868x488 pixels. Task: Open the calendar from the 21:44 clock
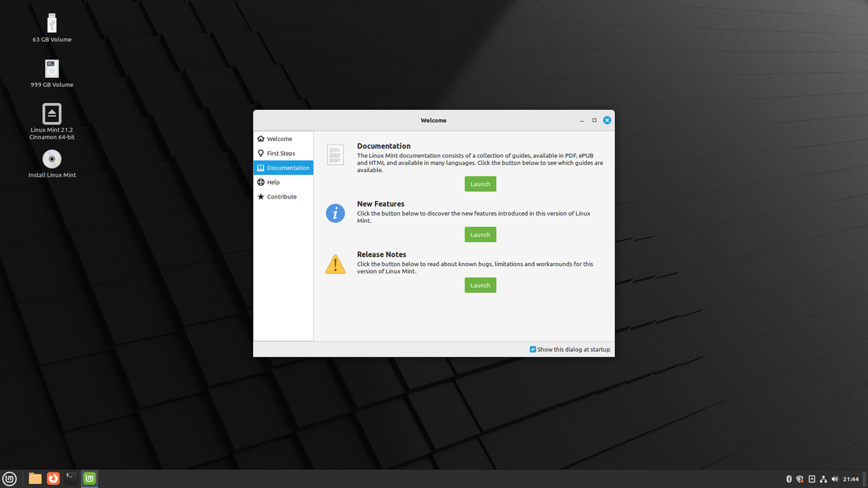click(x=851, y=479)
